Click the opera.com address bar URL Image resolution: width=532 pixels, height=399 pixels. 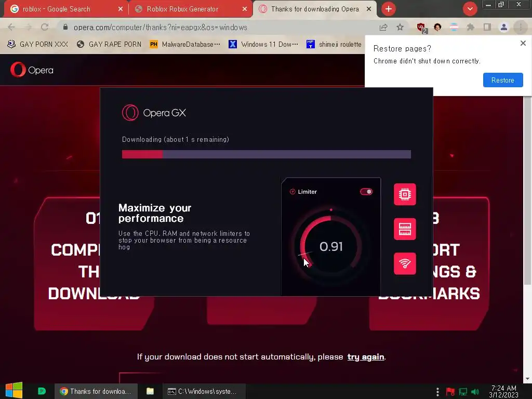coord(161,28)
